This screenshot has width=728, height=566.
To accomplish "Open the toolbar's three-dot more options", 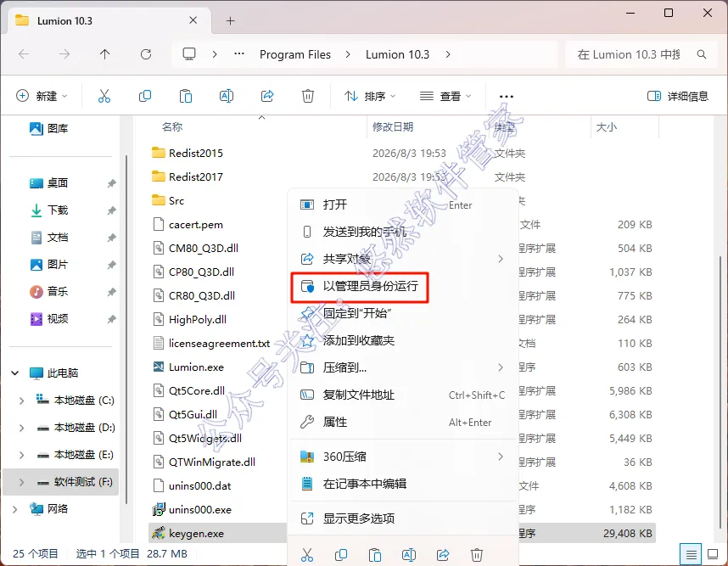I will pyautogui.click(x=506, y=97).
